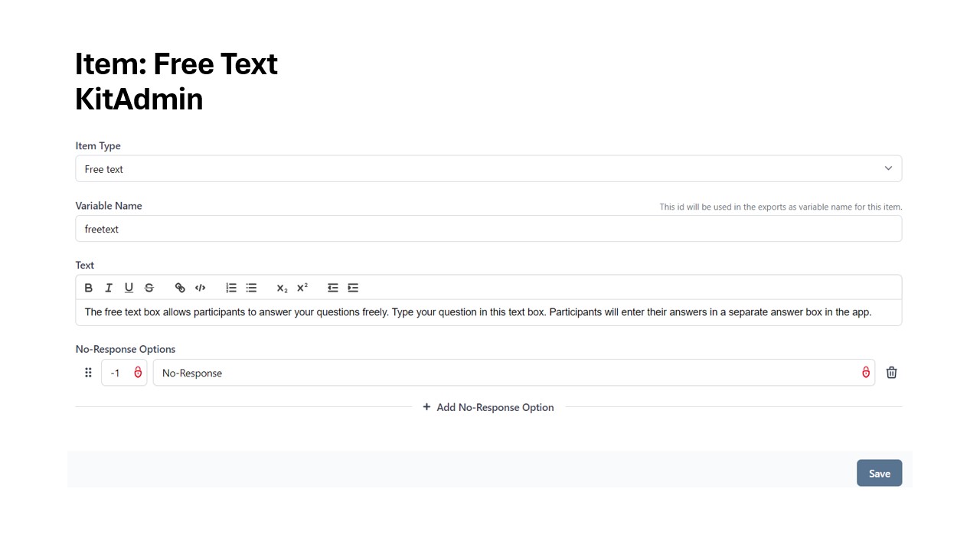Increase text indent
Screen dimensions: 980x551
click(x=353, y=288)
